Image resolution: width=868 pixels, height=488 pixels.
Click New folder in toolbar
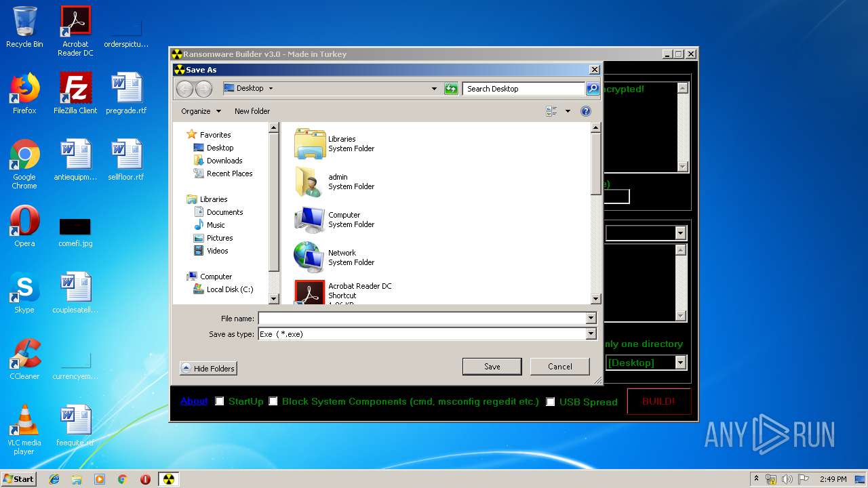tap(252, 111)
